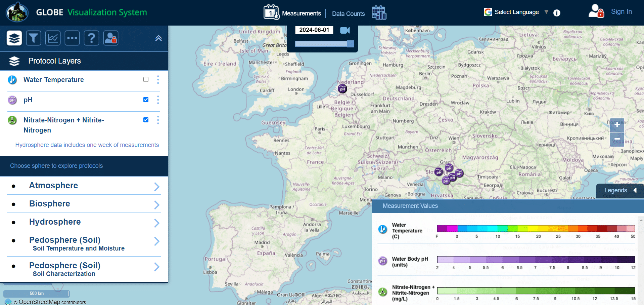Open the help question mark icon

[x=91, y=38]
